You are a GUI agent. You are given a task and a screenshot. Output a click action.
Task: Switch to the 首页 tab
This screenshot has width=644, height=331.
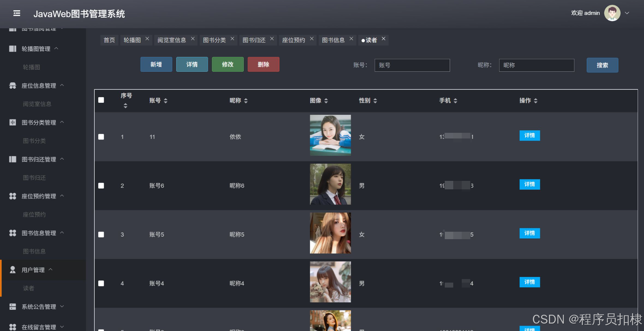(109, 40)
